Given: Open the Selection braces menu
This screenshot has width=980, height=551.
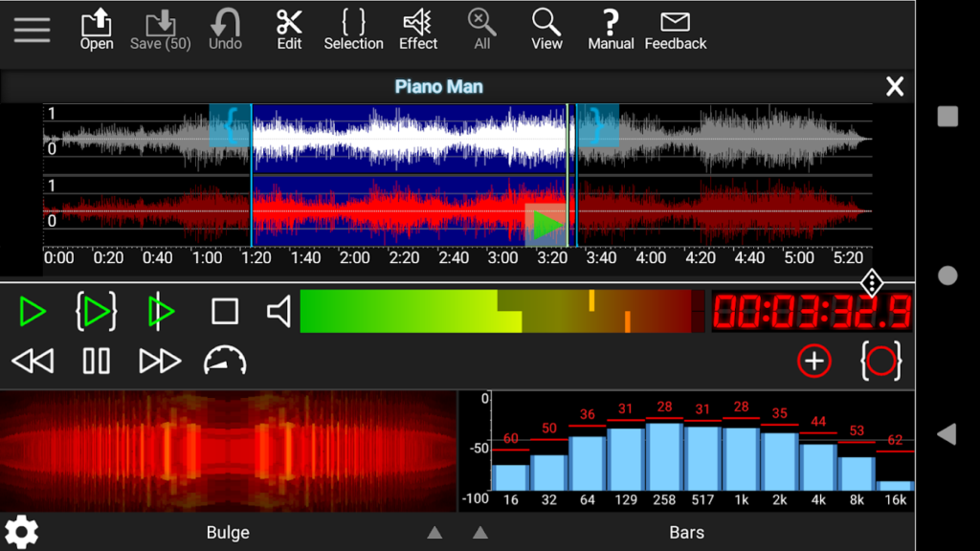Looking at the screenshot, I should pyautogui.click(x=353, y=29).
